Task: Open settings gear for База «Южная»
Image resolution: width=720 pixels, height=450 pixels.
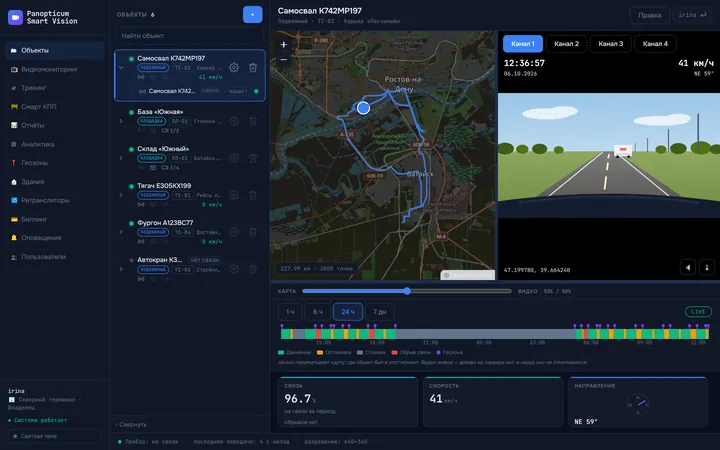Action: tap(234, 121)
